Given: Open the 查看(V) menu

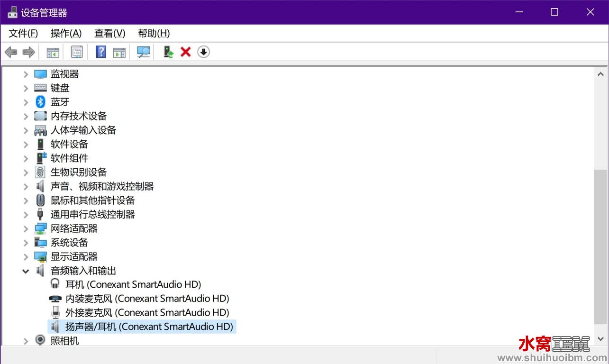Looking at the screenshot, I should [109, 33].
